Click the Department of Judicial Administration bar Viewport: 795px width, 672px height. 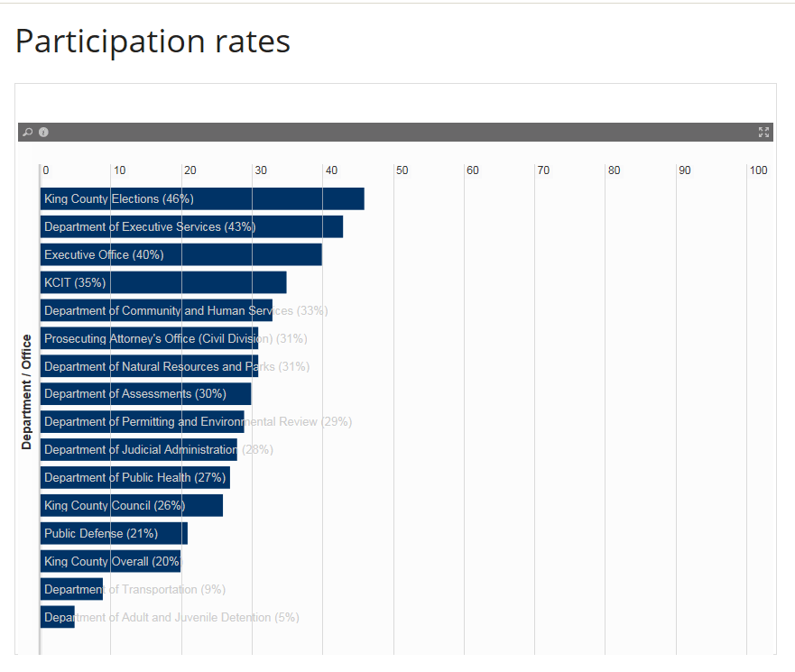138,449
